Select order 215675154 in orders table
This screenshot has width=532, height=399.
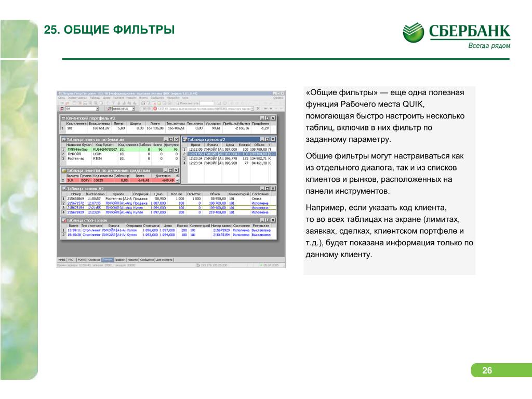click(169, 207)
